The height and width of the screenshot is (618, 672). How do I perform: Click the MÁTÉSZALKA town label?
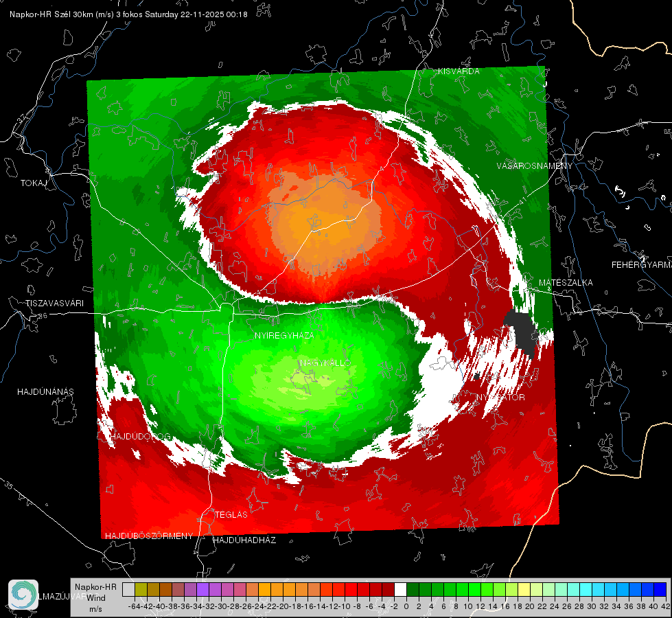click(566, 283)
